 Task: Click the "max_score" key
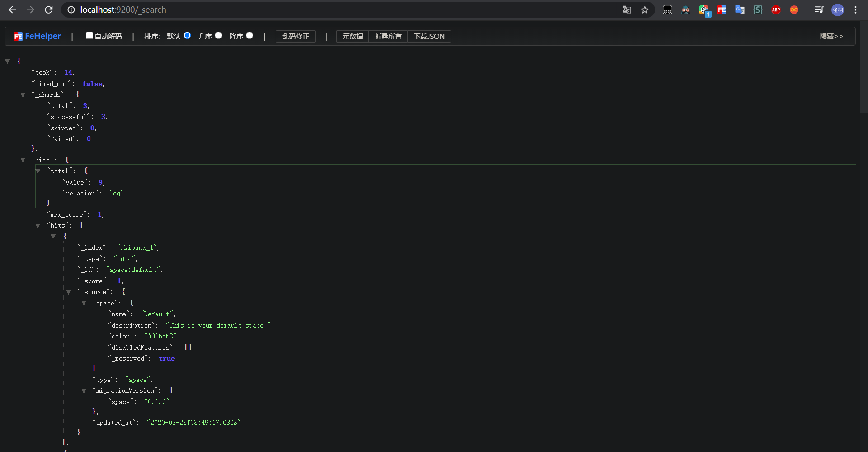coord(67,214)
